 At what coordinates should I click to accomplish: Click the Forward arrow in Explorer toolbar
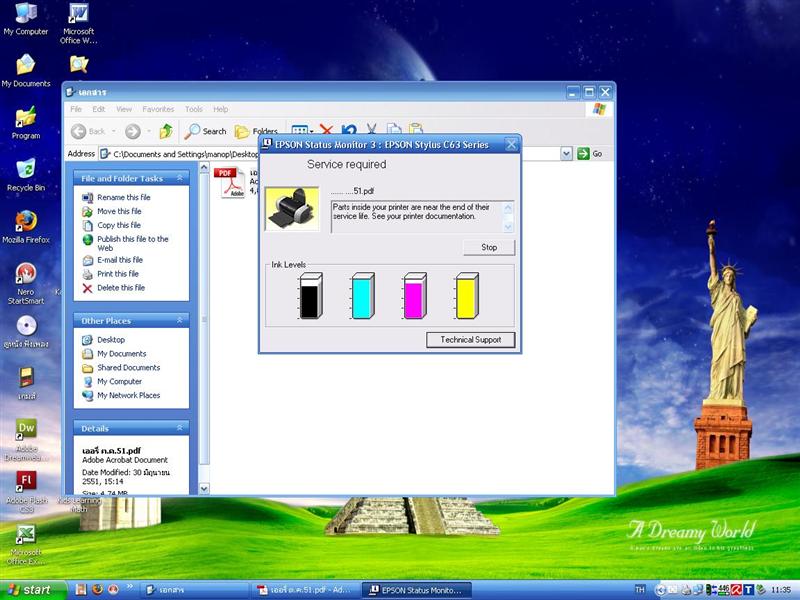133,131
